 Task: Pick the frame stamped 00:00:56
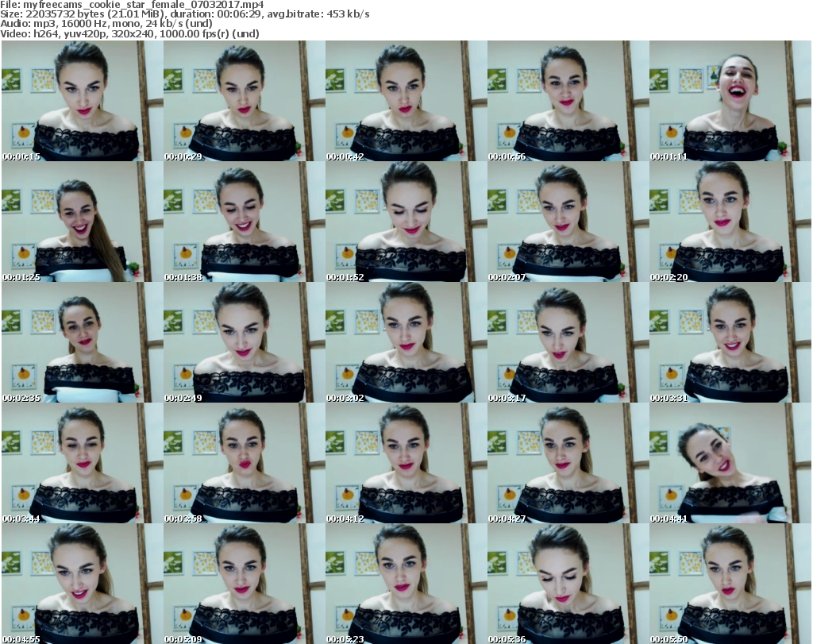pos(568,101)
